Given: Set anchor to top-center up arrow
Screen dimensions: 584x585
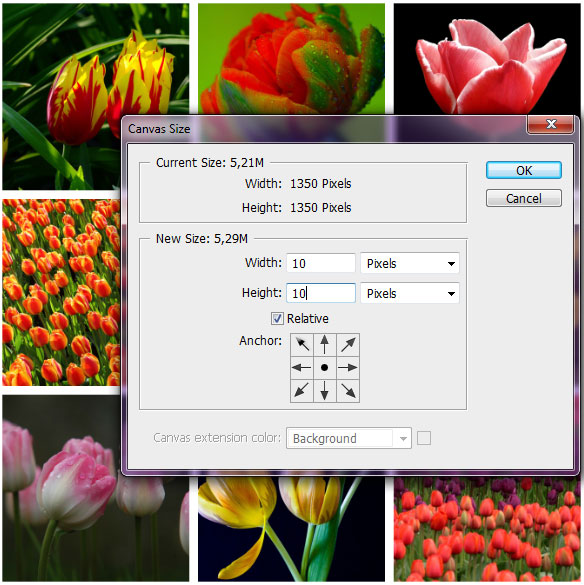Looking at the screenshot, I should pos(325,345).
